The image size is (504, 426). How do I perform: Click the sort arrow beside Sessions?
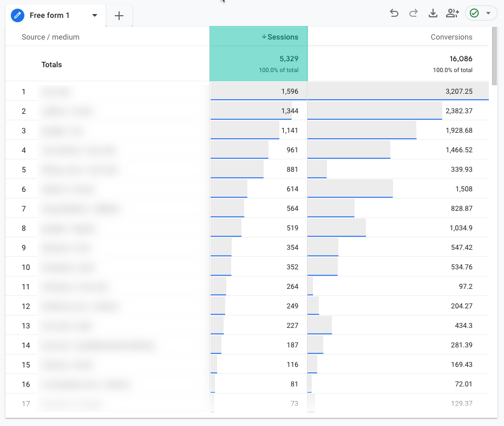click(264, 37)
